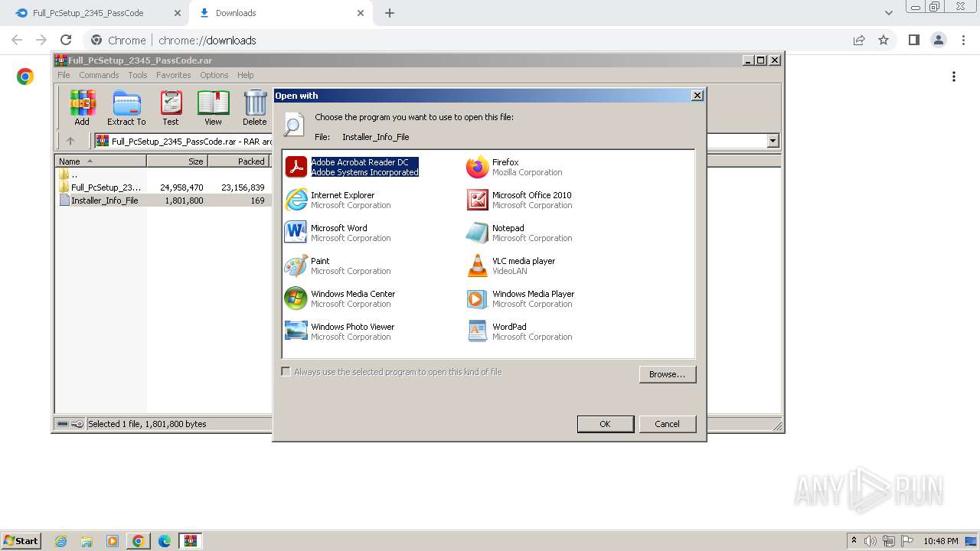
Task: Click packed value 23,156,839
Action: coord(243,187)
